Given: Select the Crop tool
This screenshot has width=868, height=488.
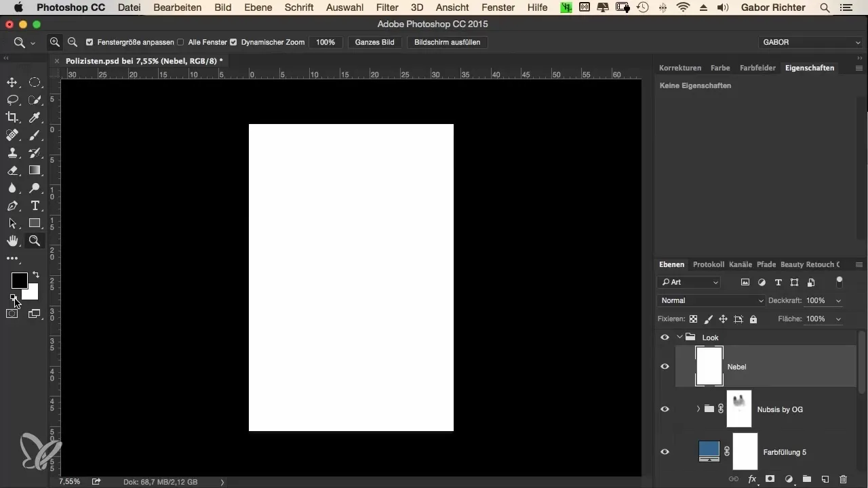Looking at the screenshot, I should point(12,118).
